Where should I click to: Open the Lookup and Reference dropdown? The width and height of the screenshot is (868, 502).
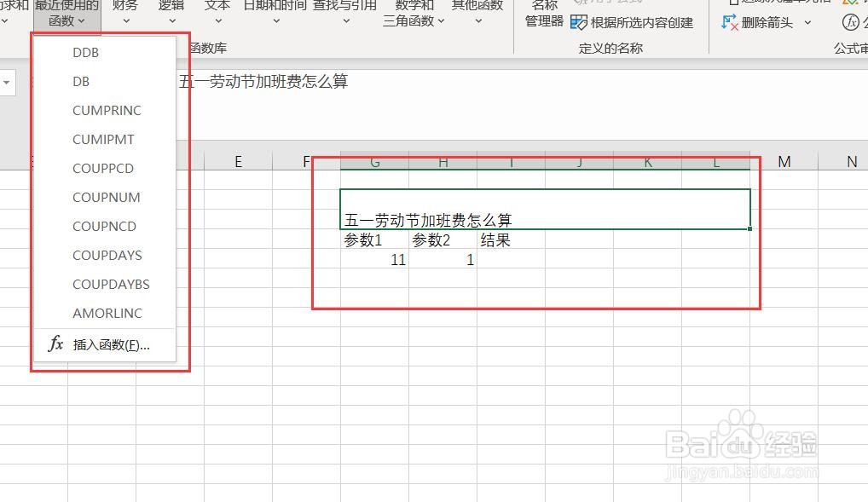click(344, 14)
